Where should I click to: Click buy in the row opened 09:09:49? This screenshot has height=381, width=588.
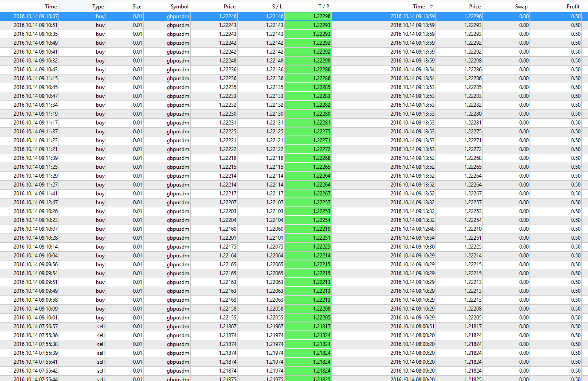click(x=100, y=291)
